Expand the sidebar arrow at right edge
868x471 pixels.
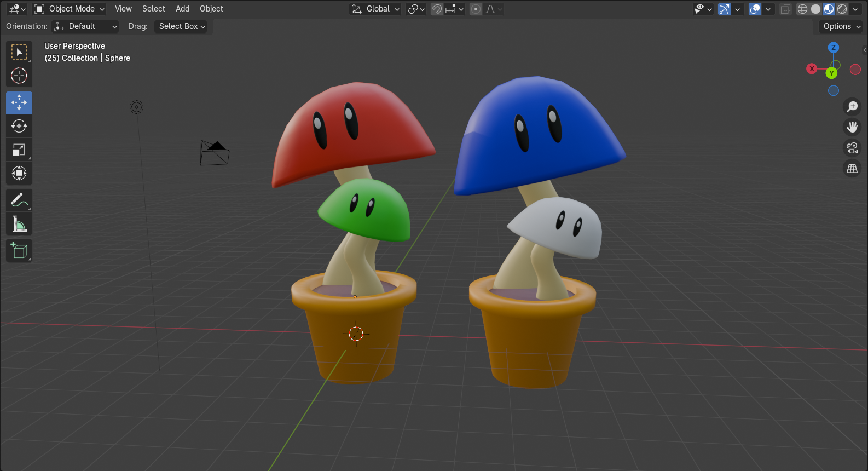pos(865,50)
